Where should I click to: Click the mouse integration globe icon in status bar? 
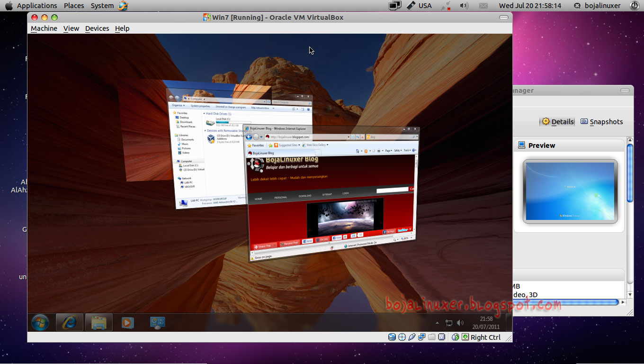455,337
